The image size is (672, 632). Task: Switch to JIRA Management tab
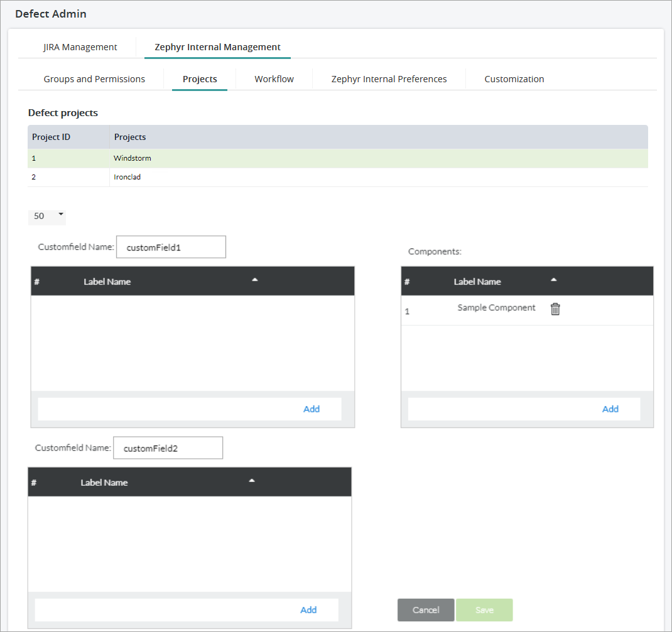[80, 47]
